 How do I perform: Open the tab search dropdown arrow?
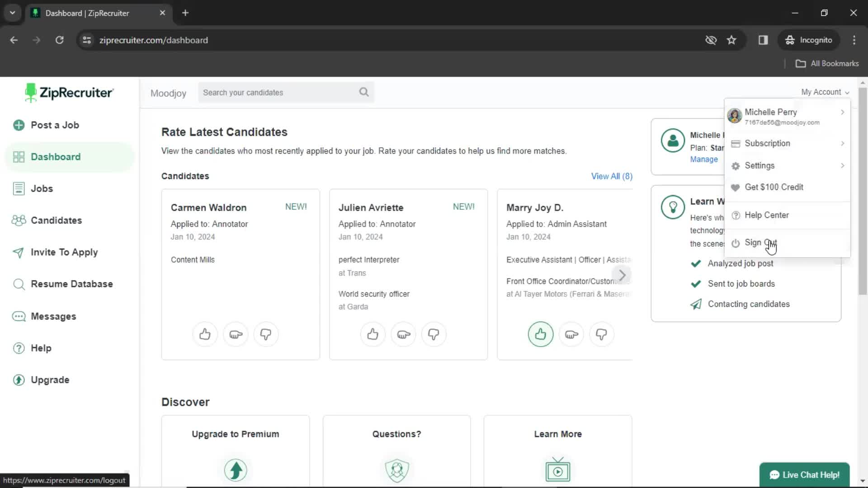coord(13,13)
